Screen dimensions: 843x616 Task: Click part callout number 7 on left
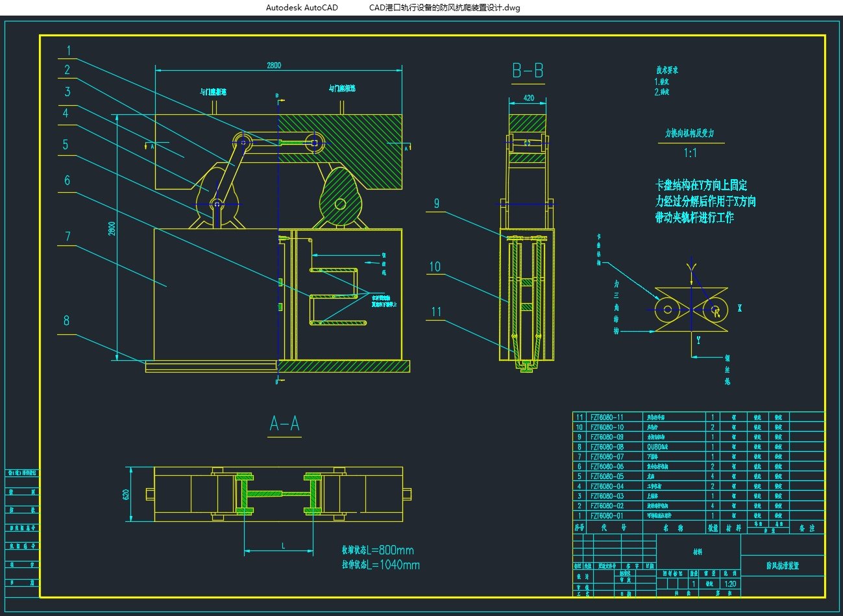(67, 237)
